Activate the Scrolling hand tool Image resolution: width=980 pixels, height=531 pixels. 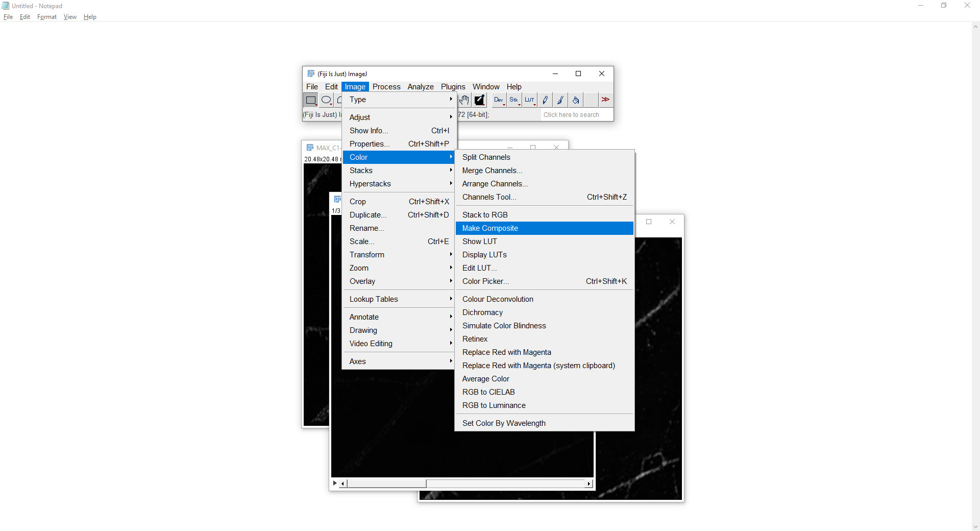[x=464, y=100]
